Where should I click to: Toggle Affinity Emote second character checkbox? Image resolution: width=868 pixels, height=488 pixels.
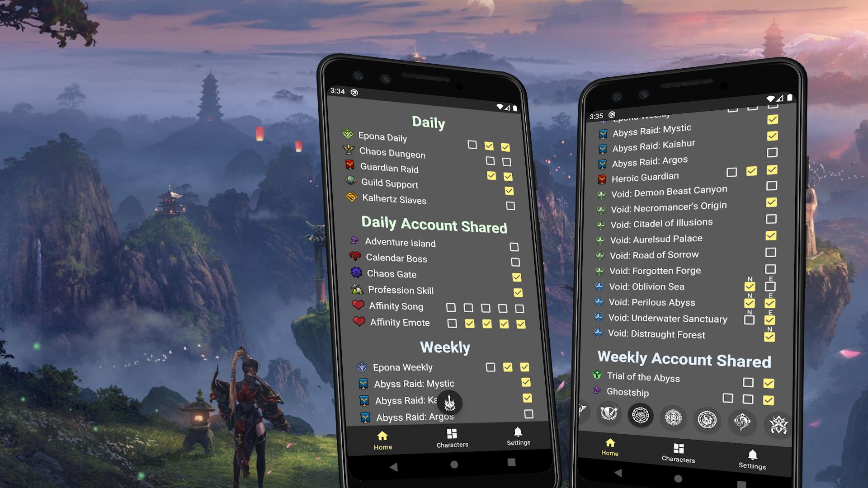470,324
